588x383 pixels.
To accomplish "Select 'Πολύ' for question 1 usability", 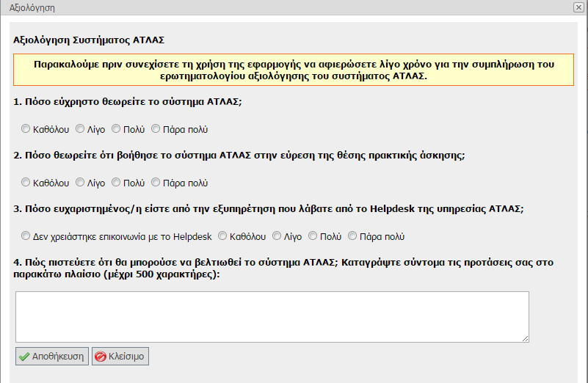I will [116, 129].
